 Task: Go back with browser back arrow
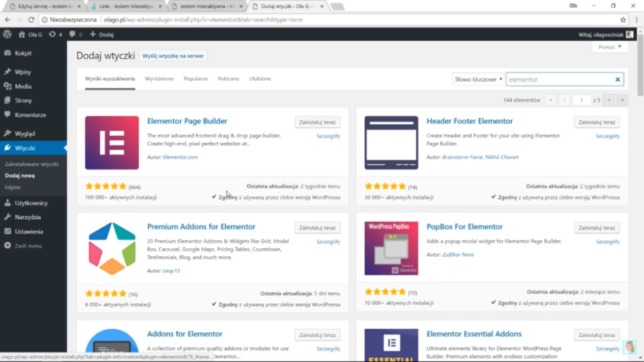point(7,20)
